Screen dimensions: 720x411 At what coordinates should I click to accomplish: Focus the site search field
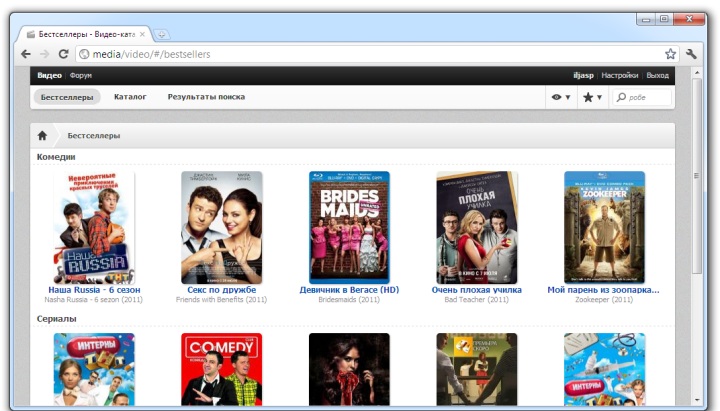(642, 97)
